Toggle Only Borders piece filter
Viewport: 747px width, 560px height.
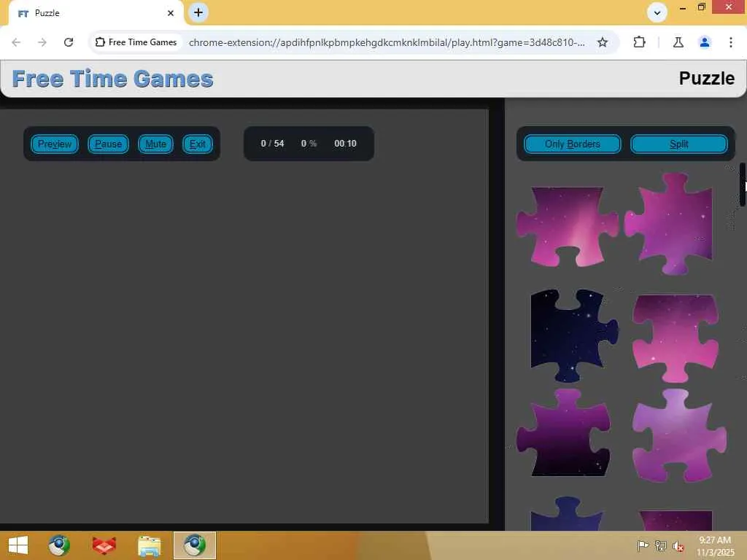572,144
